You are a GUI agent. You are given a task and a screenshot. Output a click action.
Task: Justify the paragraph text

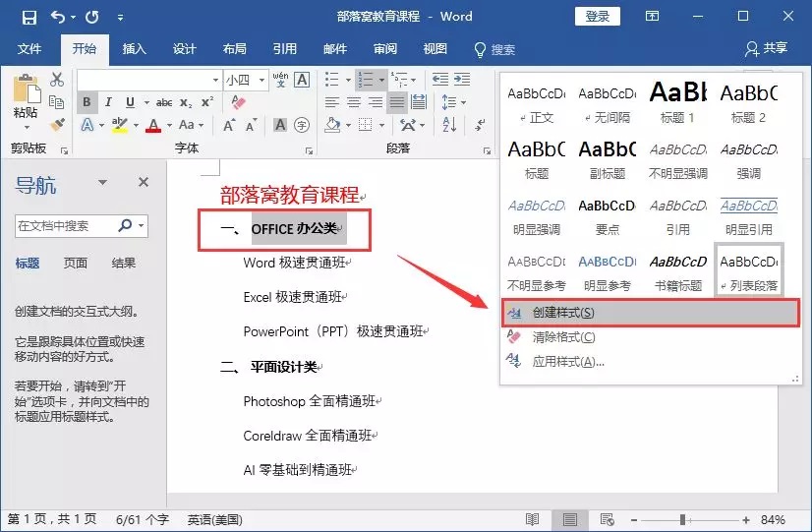click(x=397, y=102)
